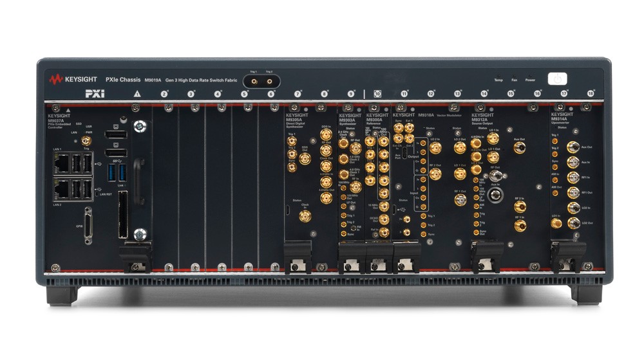The width and height of the screenshot is (644, 346).
Task: Click the slot 1 warning triangle marker
Action: pos(137,94)
